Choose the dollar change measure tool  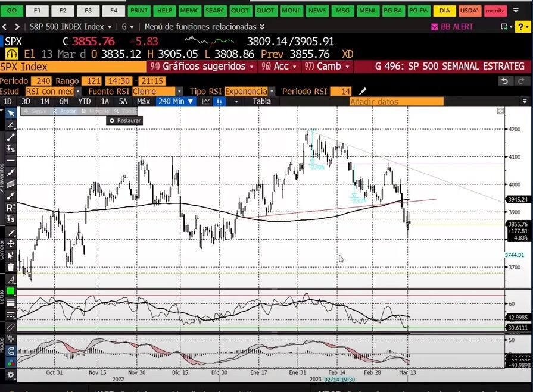[x=11, y=219]
